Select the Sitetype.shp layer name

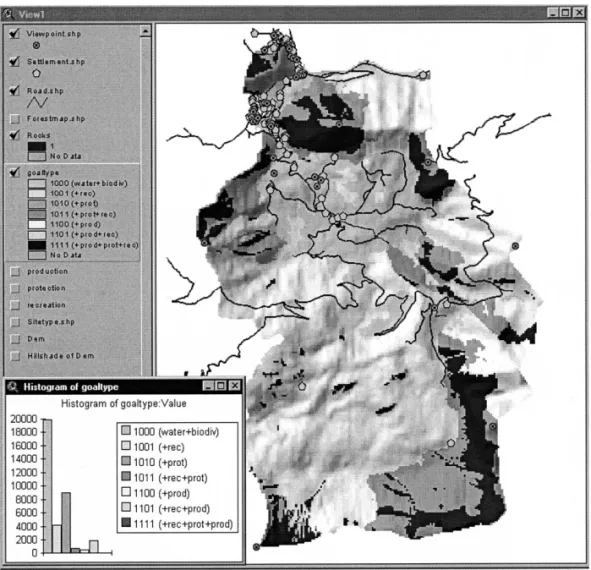coord(51,322)
